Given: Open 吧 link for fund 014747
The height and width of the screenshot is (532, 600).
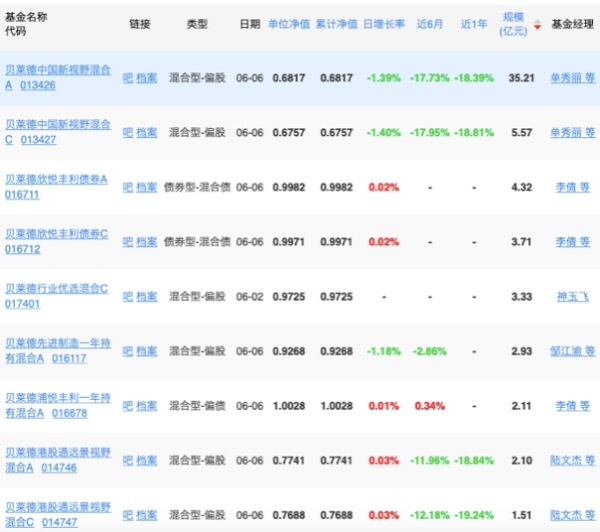Looking at the screenshot, I should point(128,515).
